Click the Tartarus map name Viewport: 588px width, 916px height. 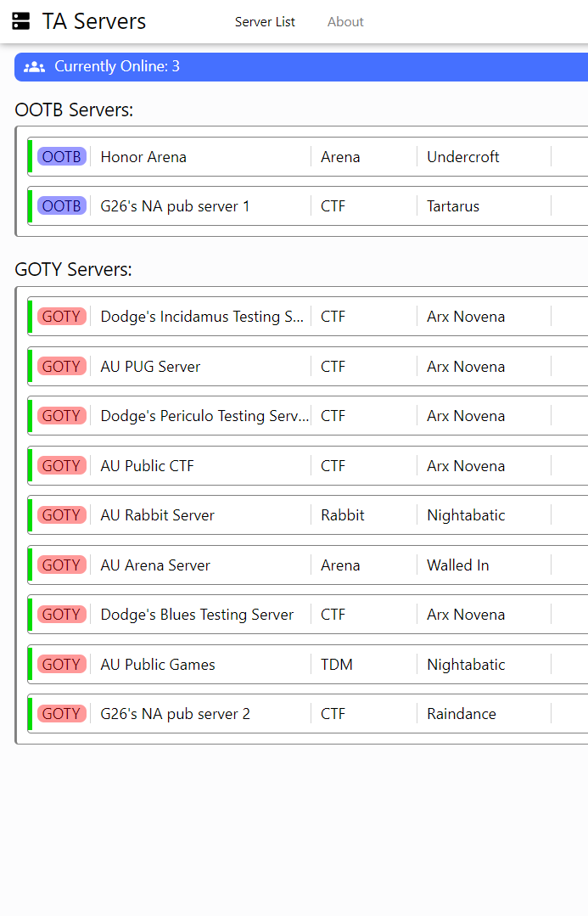[x=453, y=206]
